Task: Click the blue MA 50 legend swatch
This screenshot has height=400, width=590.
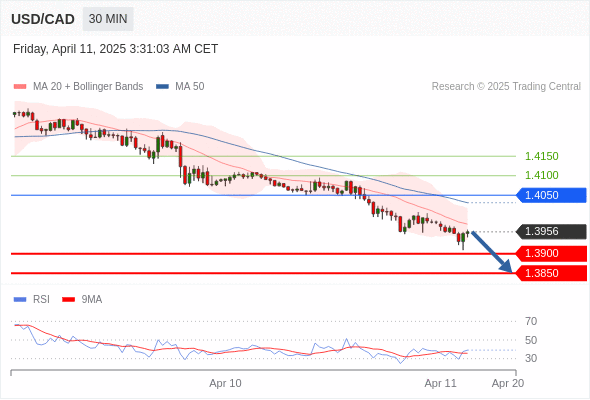Action: (162, 87)
